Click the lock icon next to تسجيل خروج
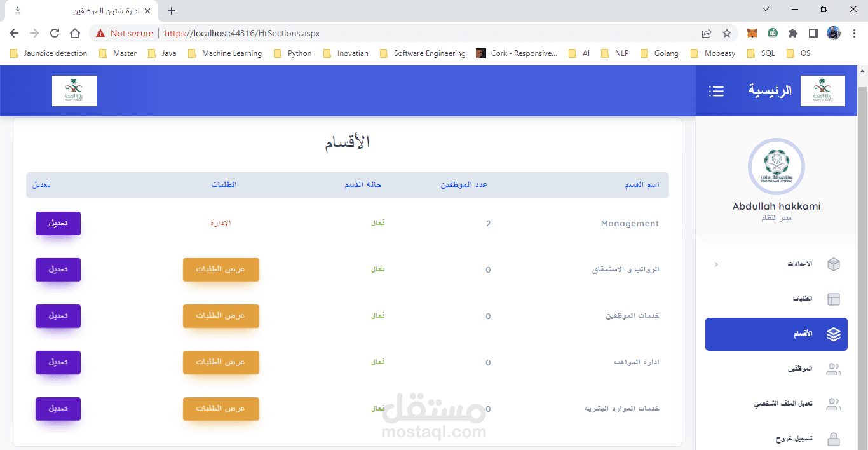868x450 pixels. tap(833, 439)
